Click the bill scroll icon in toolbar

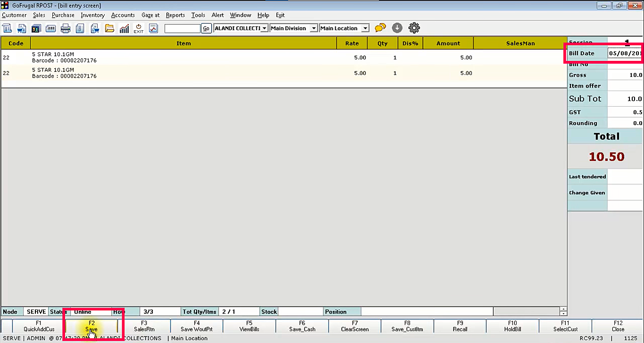[7, 28]
